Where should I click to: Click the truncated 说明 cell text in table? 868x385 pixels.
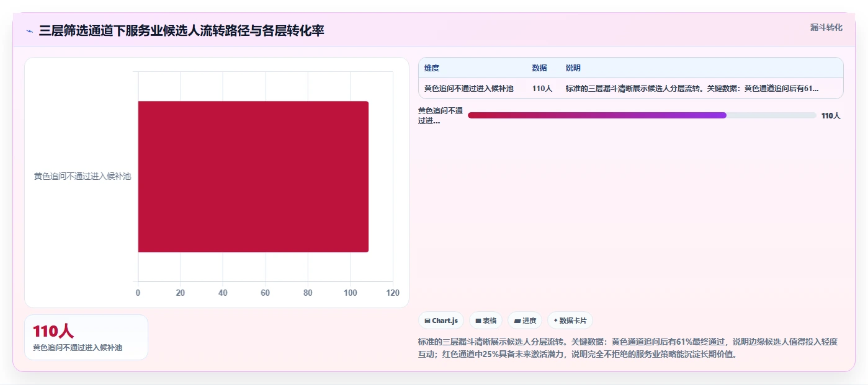(x=692, y=89)
